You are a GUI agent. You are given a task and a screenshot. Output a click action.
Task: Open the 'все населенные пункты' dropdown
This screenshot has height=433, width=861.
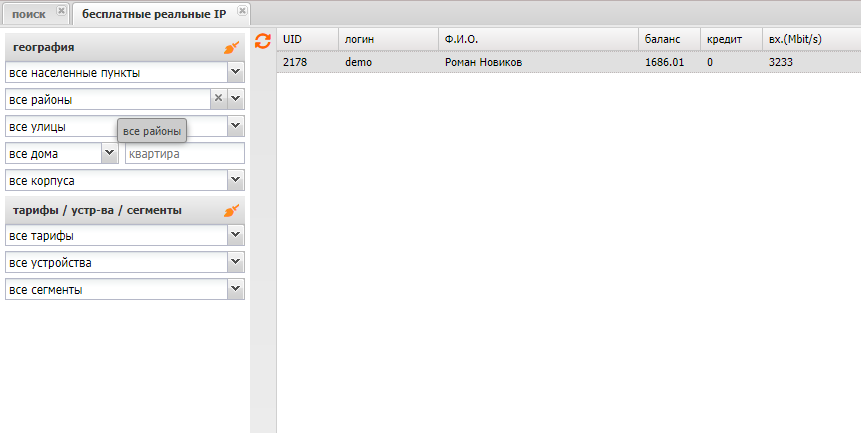[x=235, y=72]
